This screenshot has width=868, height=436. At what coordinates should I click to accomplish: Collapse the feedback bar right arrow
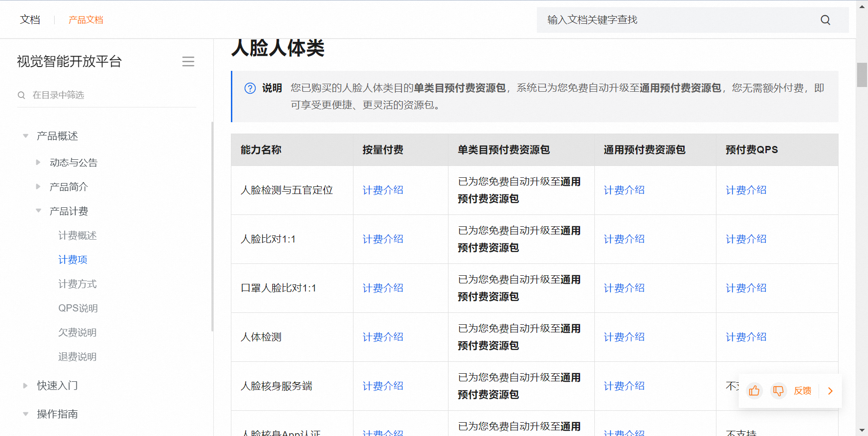pyautogui.click(x=830, y=391)
